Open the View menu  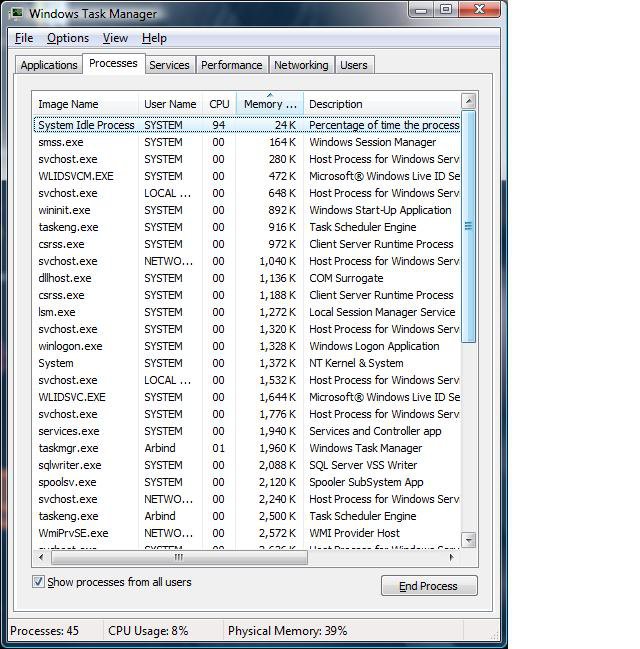pyautogui.click(x=115, y=38)
